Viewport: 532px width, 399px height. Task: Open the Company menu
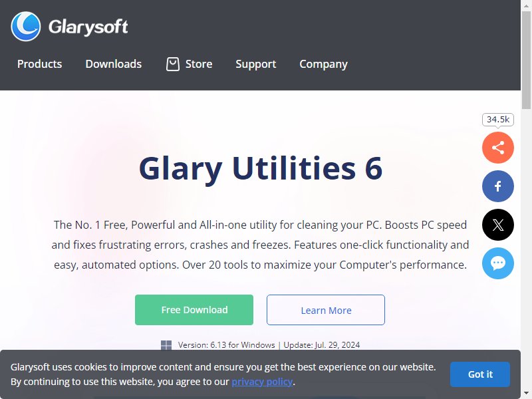pyautogui.click(x=323, y=64)
